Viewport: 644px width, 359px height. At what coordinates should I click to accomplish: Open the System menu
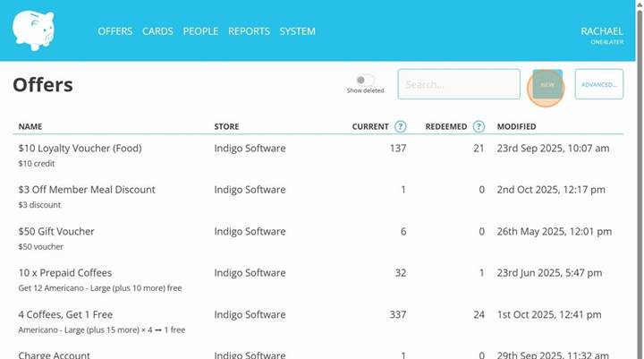click(297, 31)
